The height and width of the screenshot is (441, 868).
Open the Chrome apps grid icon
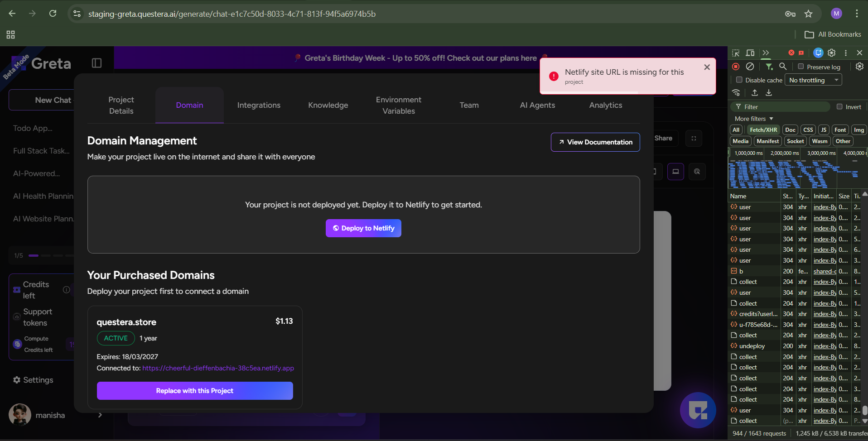(11, 34)
